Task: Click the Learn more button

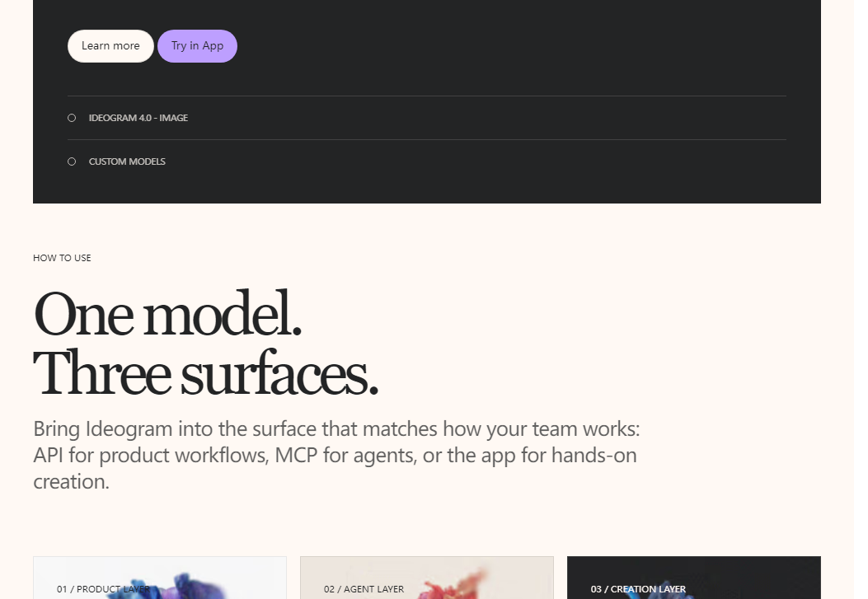Action: point(110,46)
